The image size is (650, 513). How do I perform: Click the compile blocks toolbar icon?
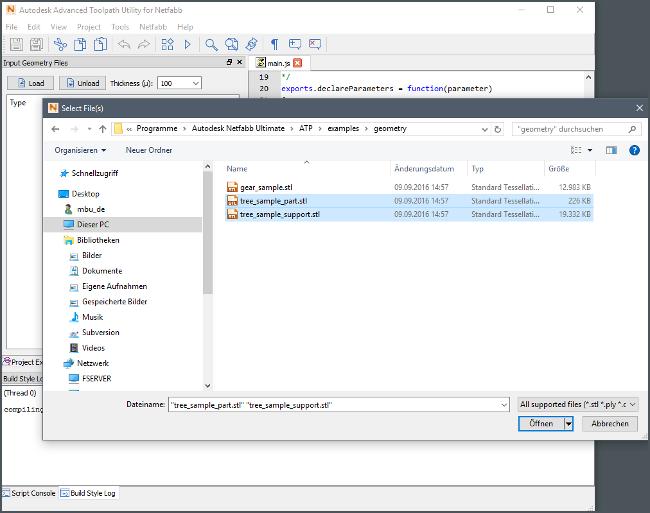167,44
